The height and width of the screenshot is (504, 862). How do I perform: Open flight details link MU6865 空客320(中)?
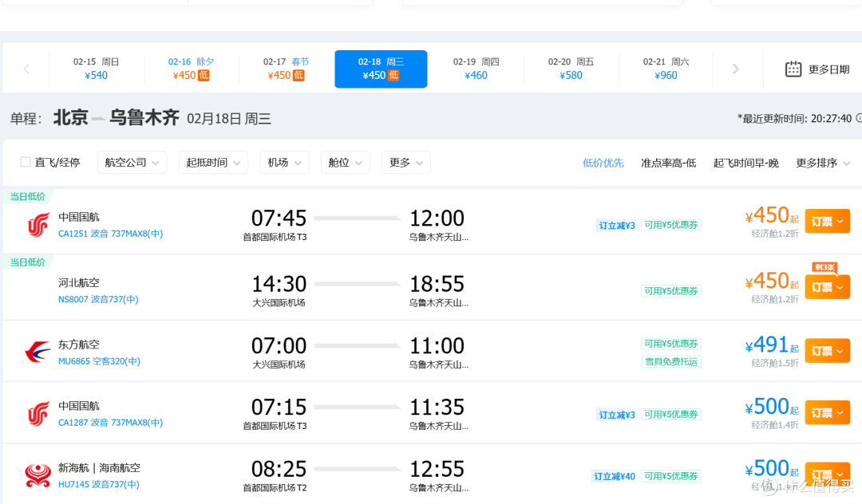tap(99, 361)
